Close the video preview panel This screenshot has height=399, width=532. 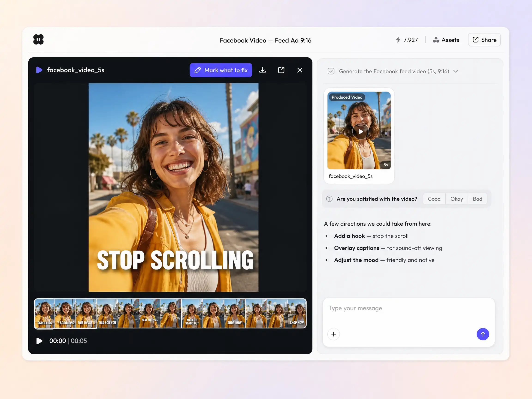(x=299, y=70)
